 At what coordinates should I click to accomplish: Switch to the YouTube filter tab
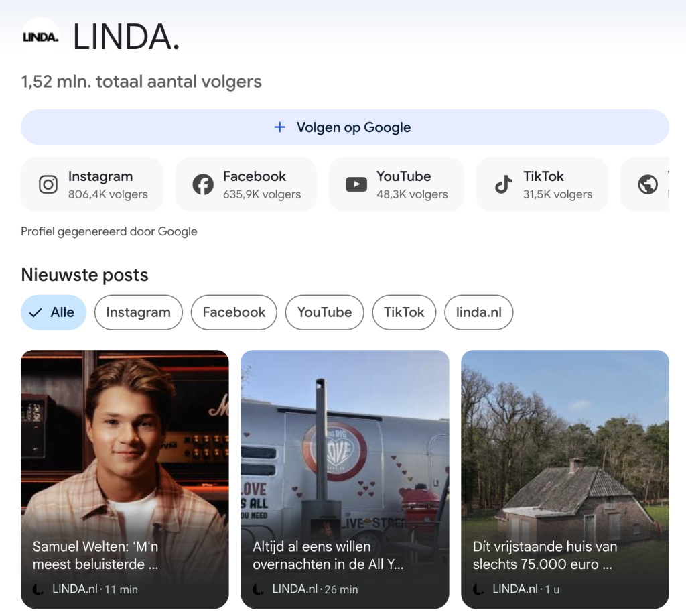click(x=324, y=312)
